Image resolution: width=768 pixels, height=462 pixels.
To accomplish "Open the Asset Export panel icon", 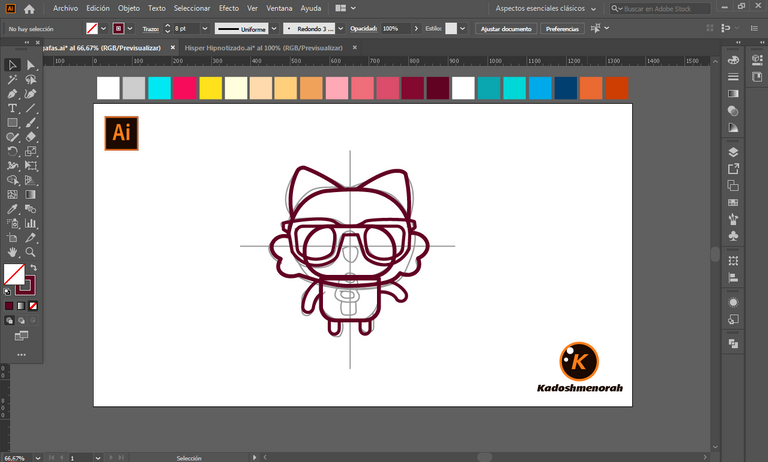I will (x=733, y=169).
